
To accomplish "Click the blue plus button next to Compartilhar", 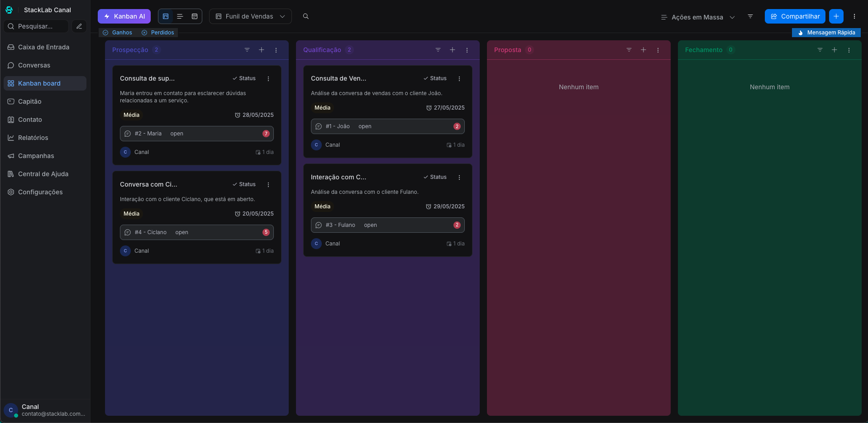I will [x=836, y=16].
